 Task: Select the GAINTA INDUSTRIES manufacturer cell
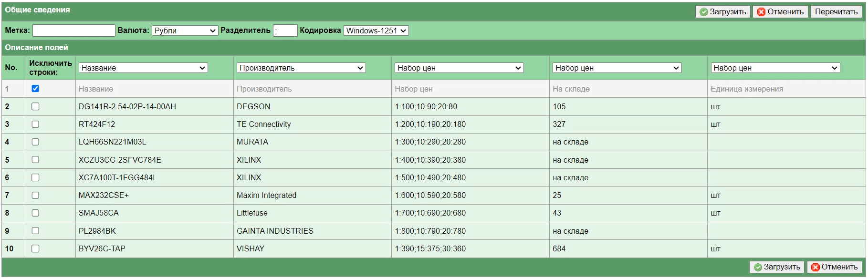click(275, 231)
